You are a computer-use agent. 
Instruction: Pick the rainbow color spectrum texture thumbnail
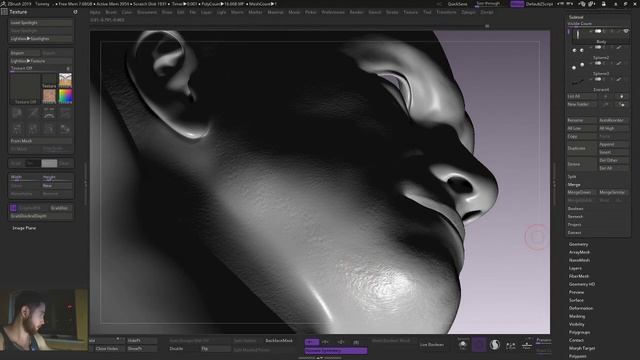pos(65,96)
